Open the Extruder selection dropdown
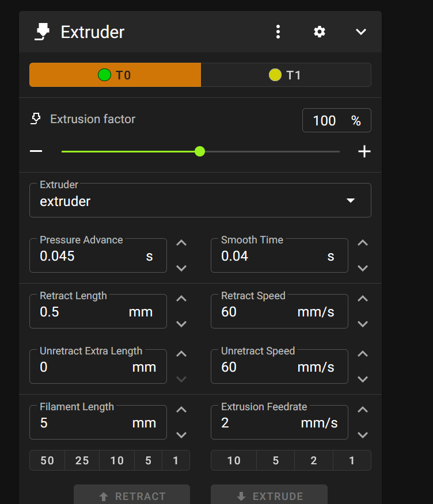 pyautogui.click(x=200, y=200)
